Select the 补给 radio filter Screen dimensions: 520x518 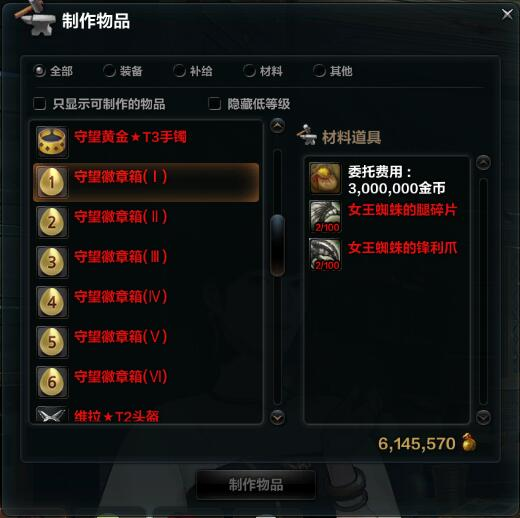[179, 71]
